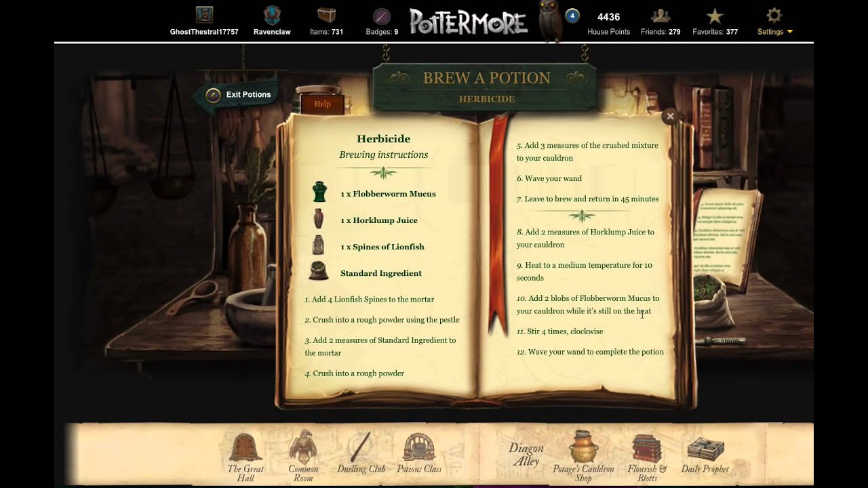
Task: Click the Flobberworm Mucus bottle icon
Action: 319,192
